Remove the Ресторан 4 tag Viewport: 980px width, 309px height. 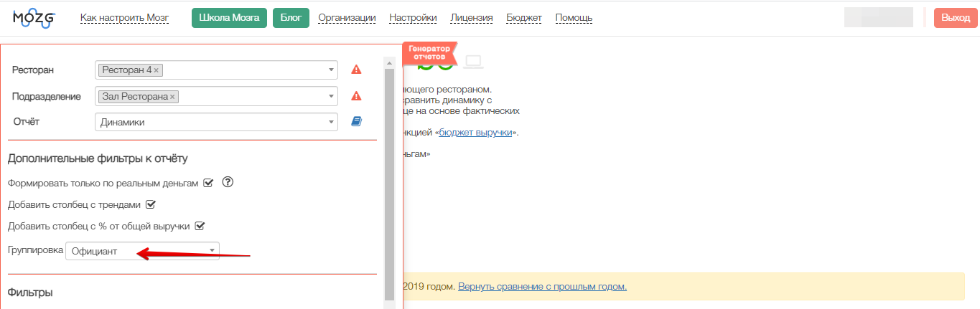(157, 70)
